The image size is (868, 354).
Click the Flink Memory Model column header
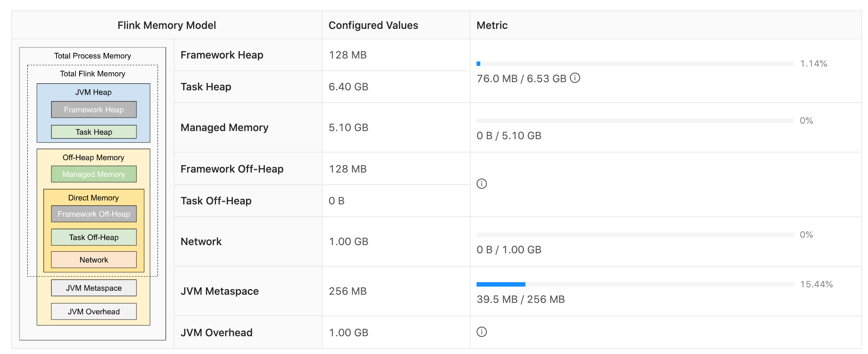[166, 25]
